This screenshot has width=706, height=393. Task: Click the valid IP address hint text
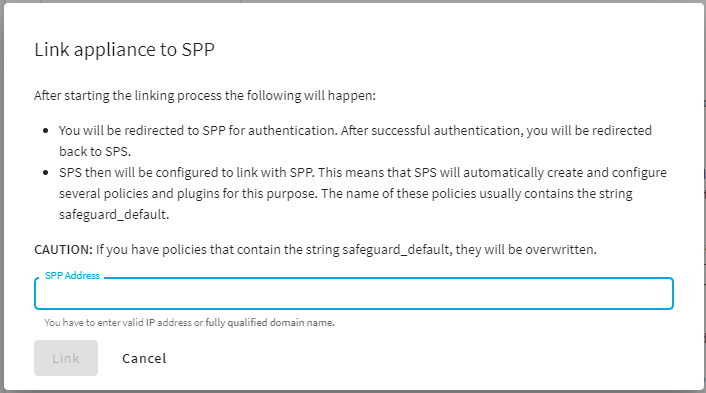click(x=189, y=322)
